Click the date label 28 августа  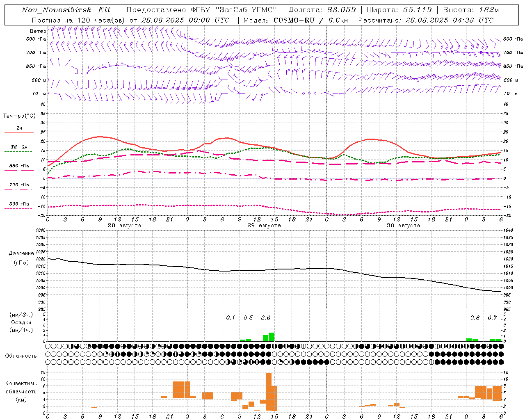[125, 226]
